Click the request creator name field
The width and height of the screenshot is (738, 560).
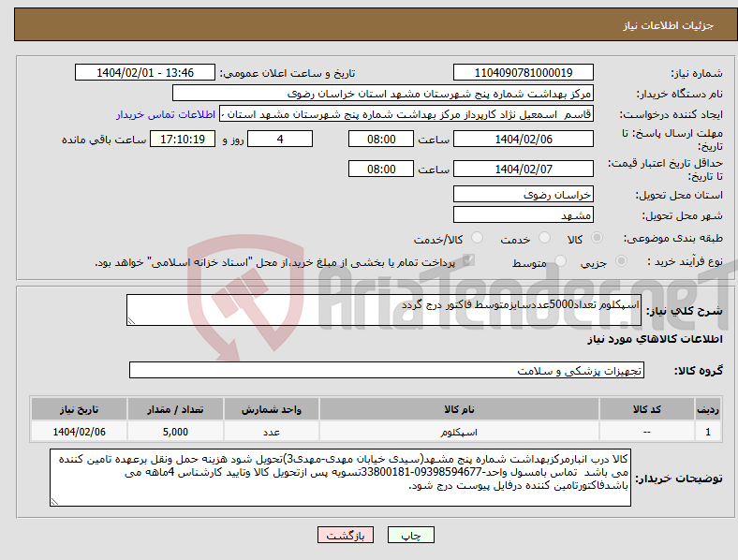(406, 114)
